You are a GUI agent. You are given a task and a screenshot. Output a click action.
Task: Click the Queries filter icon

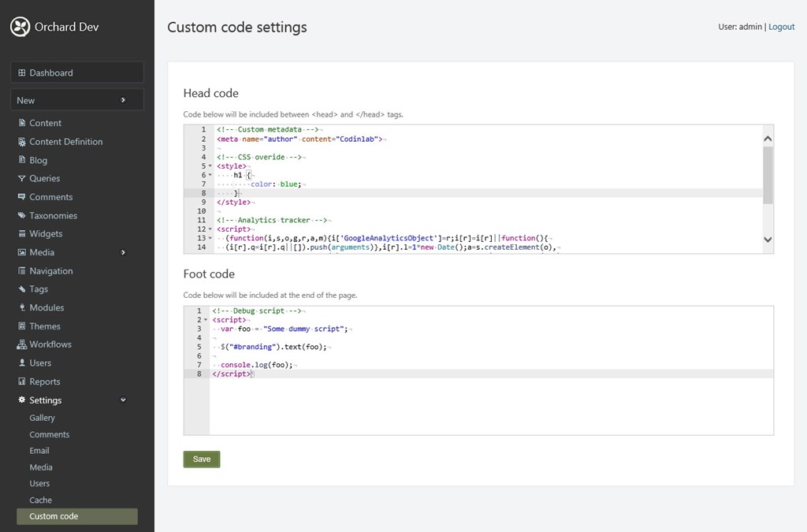point(22,179)
